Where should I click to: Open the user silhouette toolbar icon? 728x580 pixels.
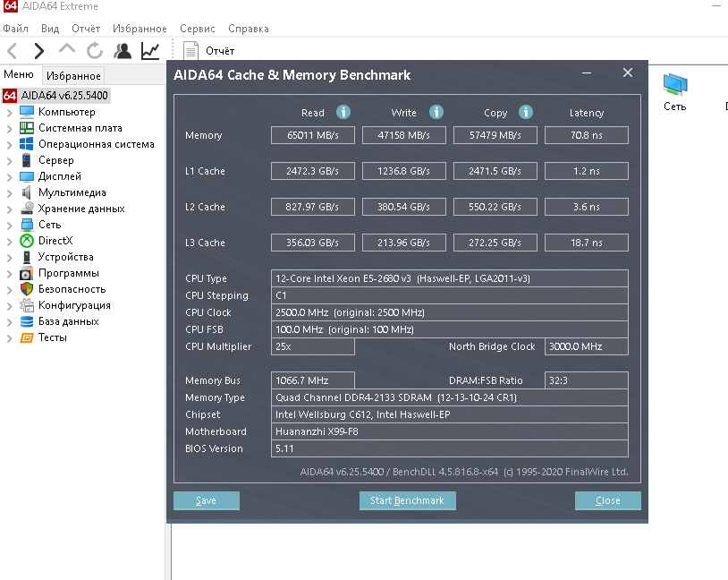point(123,50)
